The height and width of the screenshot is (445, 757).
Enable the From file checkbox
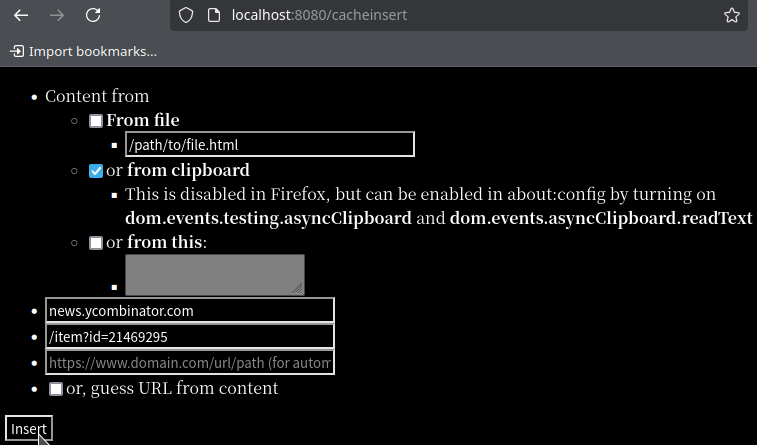96,121
